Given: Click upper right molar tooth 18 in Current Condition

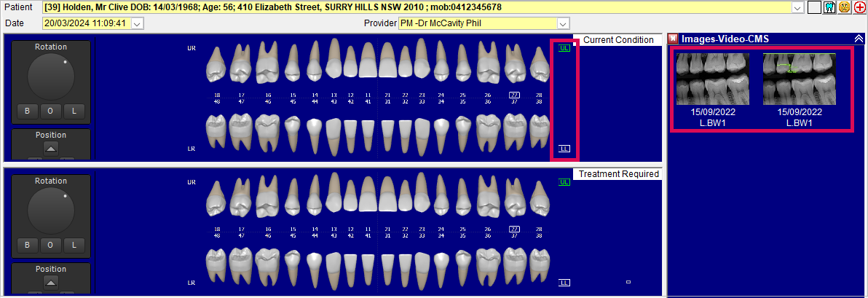Looking at the screenshot, I should 216,66.
